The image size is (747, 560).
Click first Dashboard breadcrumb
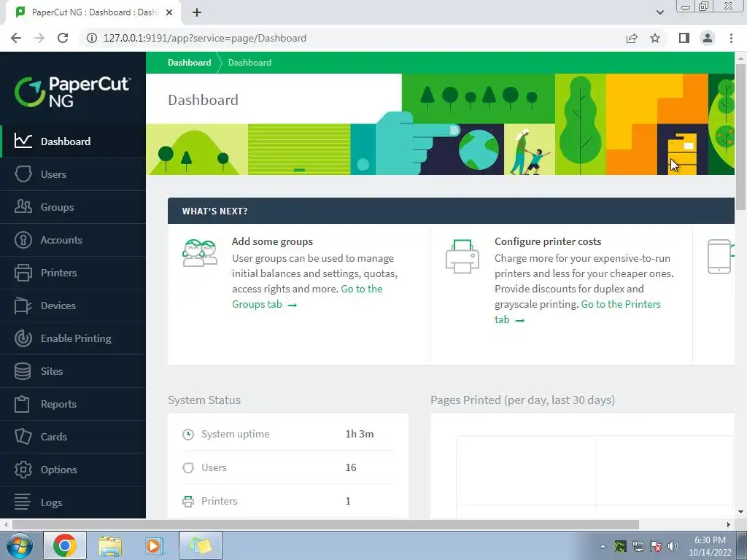pos(189,63)
